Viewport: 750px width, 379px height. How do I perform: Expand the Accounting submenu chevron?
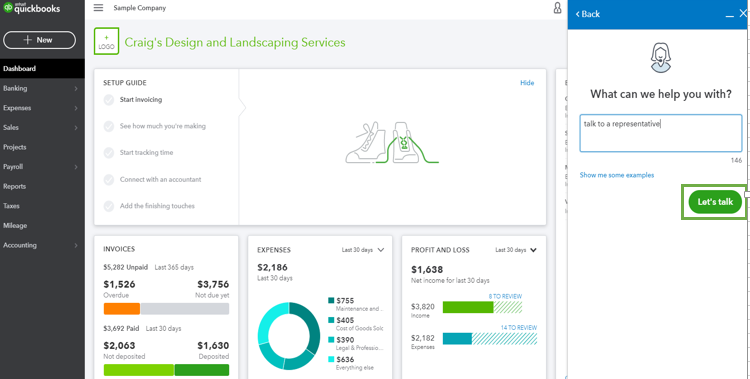click(76, 245)
